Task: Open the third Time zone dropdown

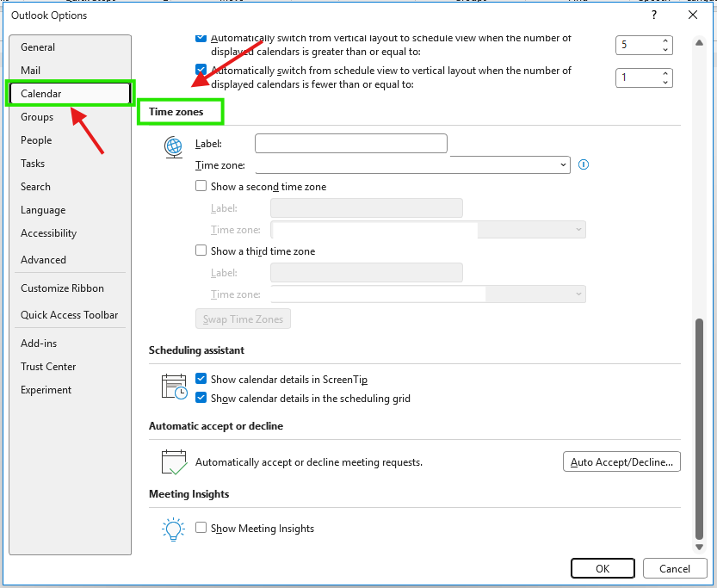Action: pyautogui.click(x=428, y=294)
